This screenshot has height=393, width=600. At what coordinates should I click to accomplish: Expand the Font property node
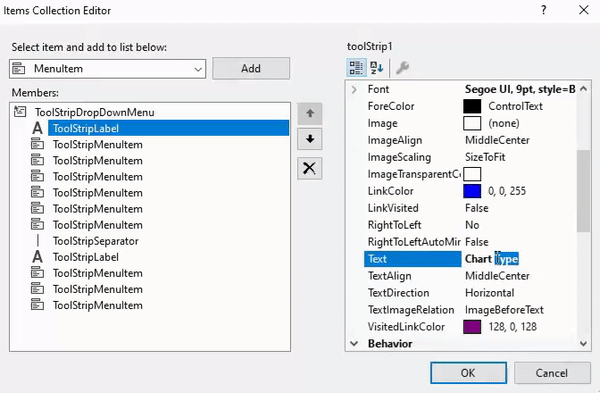coord(354,90)
